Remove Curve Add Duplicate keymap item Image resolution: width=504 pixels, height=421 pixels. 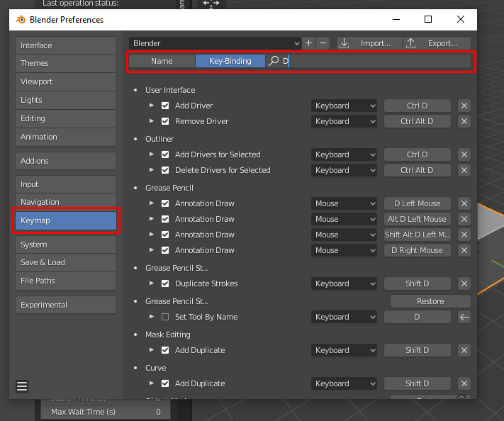[464, 383]
